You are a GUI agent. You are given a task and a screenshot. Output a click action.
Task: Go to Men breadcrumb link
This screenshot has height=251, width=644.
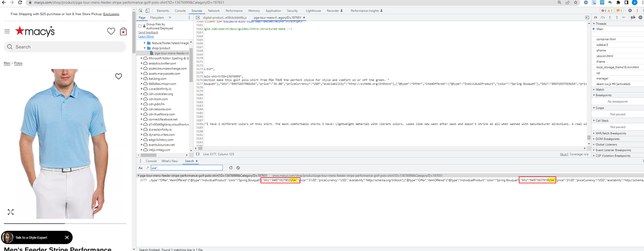(7, 63)
